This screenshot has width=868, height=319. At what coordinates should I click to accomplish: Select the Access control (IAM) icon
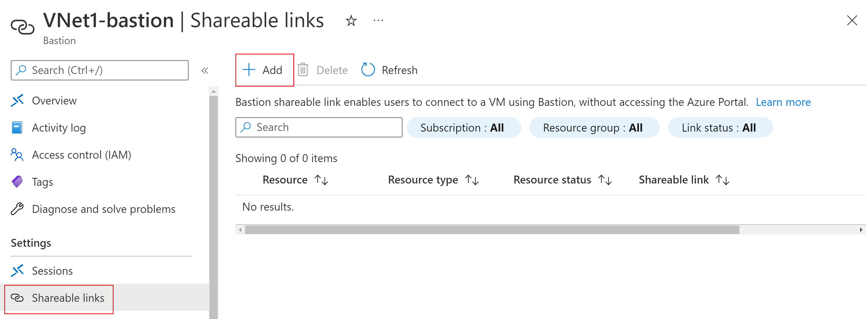click(17, 155)
